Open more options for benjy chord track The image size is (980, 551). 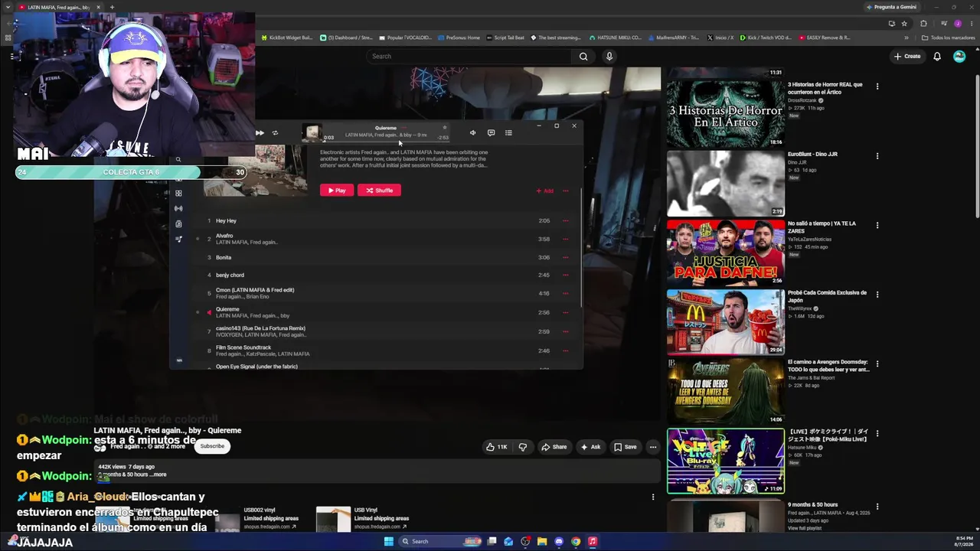coord(566,275)
